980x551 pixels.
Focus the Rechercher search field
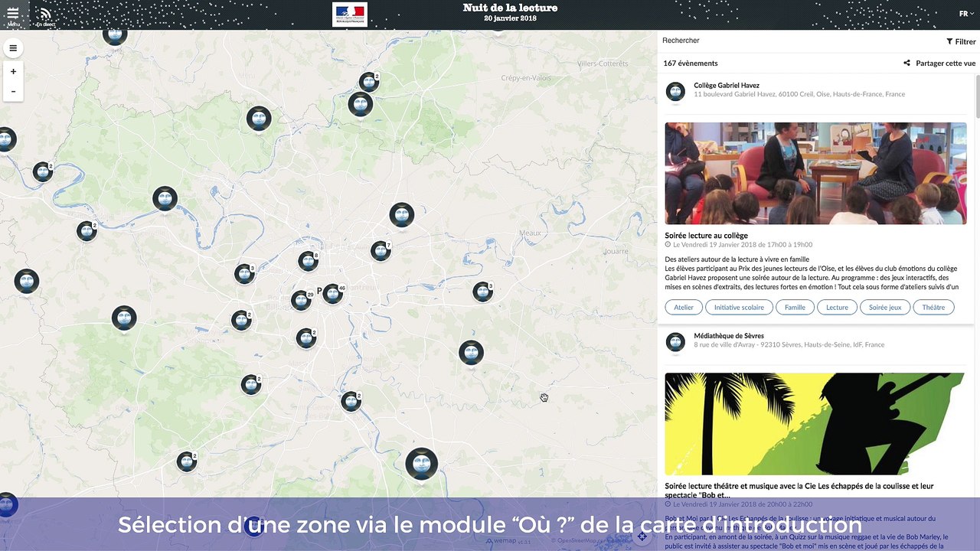796,41
